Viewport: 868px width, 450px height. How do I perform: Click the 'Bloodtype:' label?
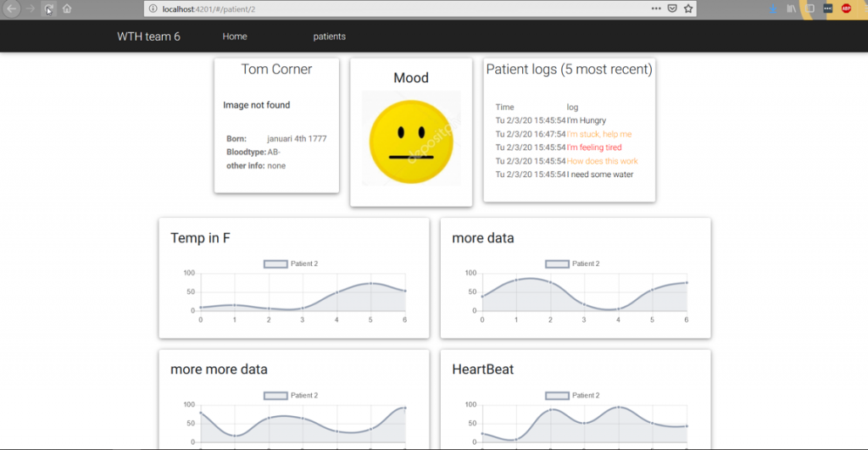246,153
